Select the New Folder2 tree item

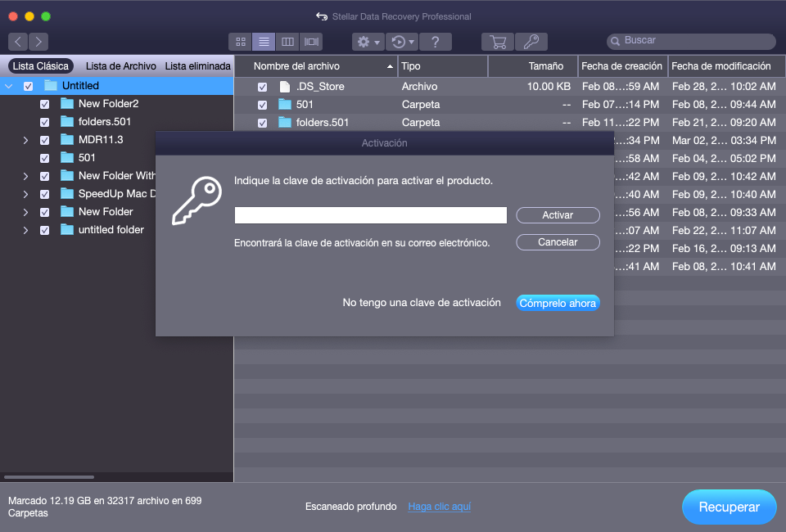tap(108, 104)
